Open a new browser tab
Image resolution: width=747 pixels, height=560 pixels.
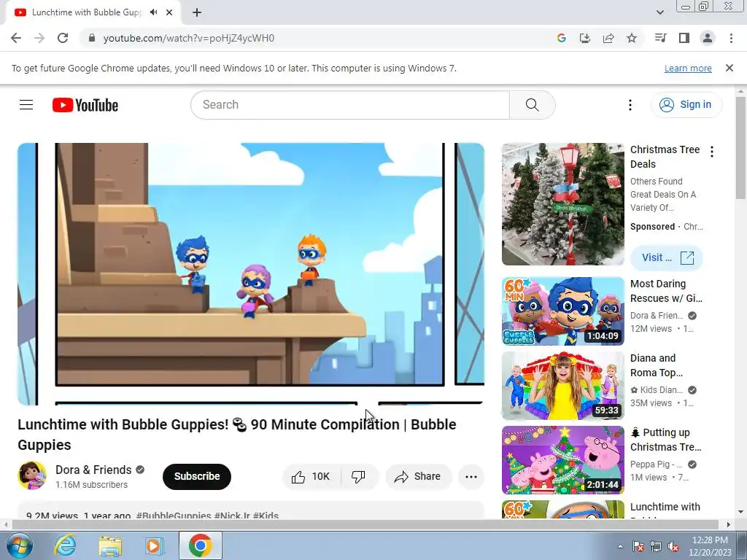coord(197,13)
